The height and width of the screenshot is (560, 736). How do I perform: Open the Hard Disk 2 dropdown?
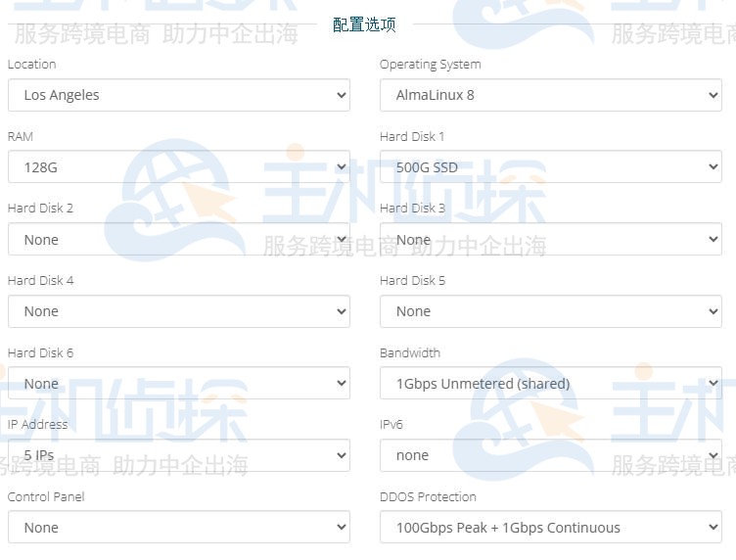point(179,240)
